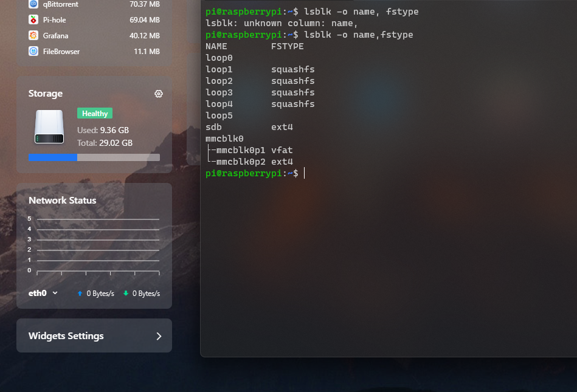Open Widgets Settings via the chevron

click(x=159, y=335)
